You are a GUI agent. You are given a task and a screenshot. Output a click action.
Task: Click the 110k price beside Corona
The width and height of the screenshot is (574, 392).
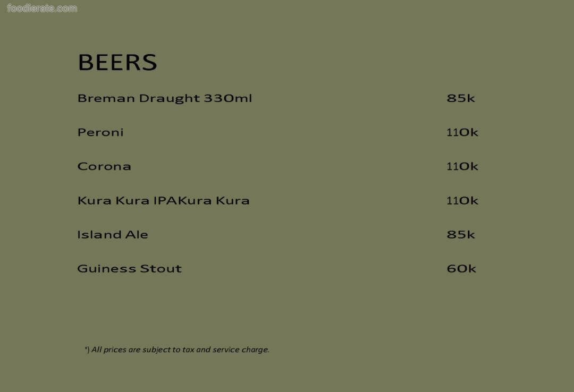[462, 166]
